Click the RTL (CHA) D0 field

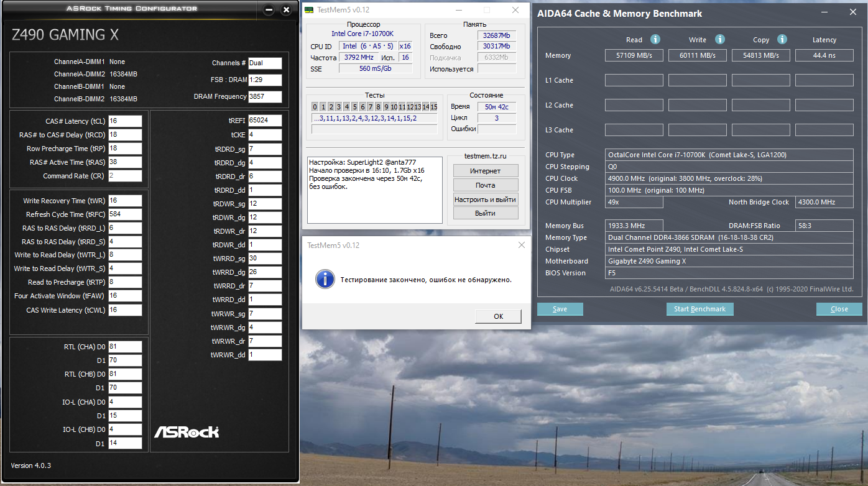click(x=125, y=347)
